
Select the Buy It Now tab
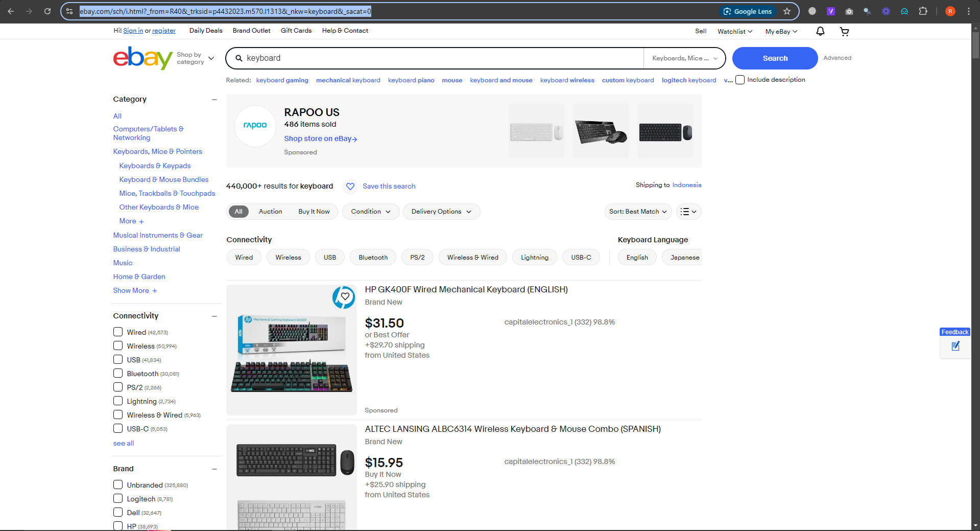[314, 212]
